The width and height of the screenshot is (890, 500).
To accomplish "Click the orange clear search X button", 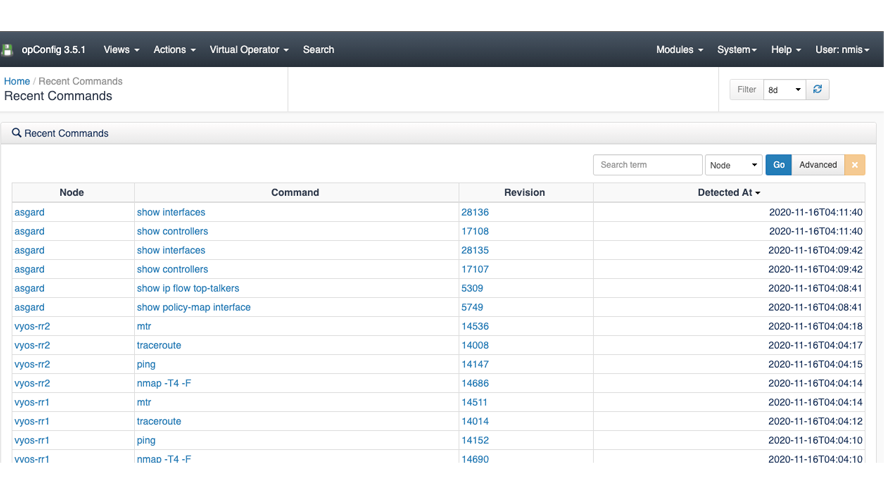I will pos(854,165).
